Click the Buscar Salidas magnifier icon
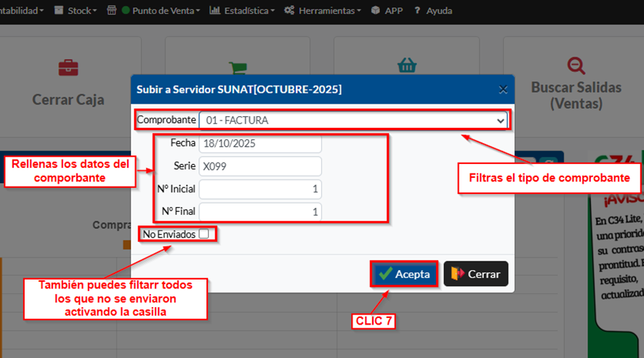 (576, 65)
